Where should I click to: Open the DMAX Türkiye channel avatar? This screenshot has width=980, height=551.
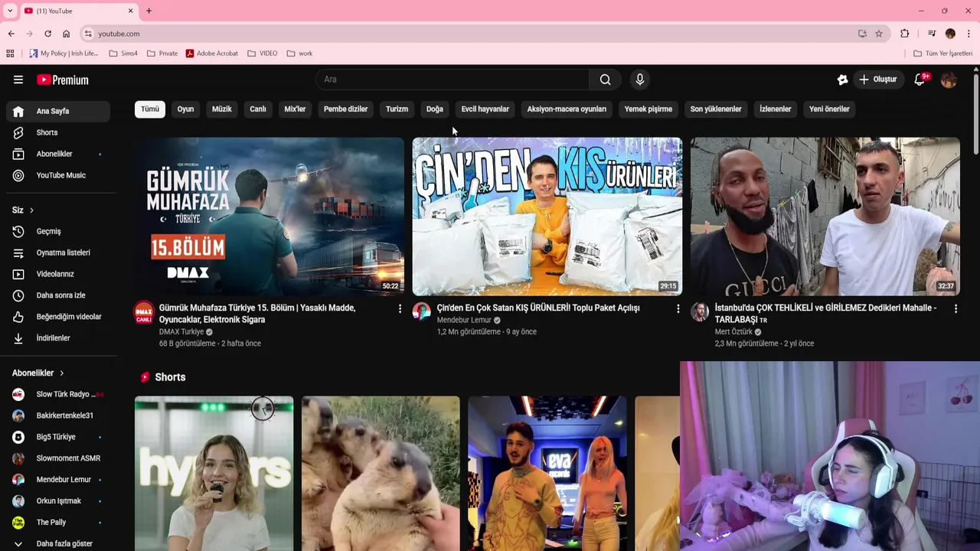[x=144, y=312]
